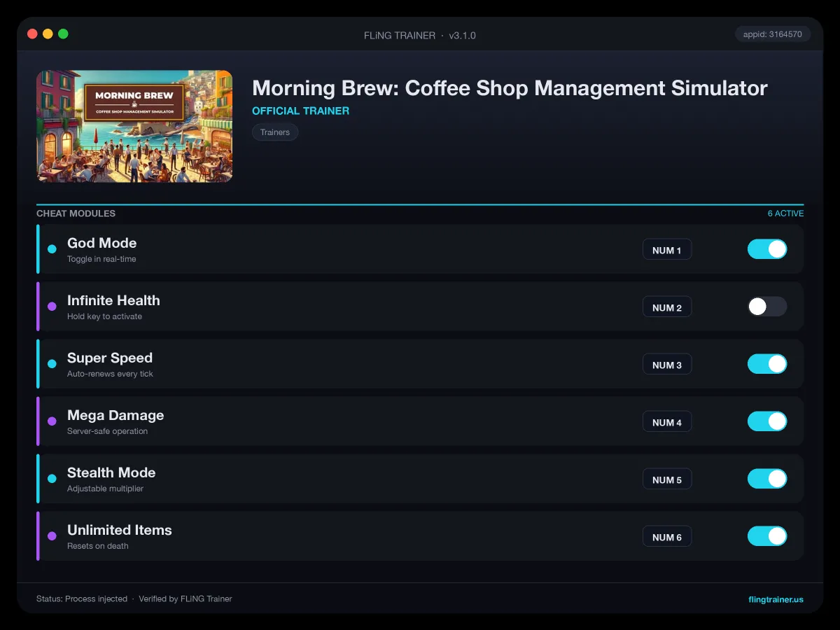
Task: Click the purple dot beside Unlimited Items
Action: pyautogui.click(x=52, y=536)
